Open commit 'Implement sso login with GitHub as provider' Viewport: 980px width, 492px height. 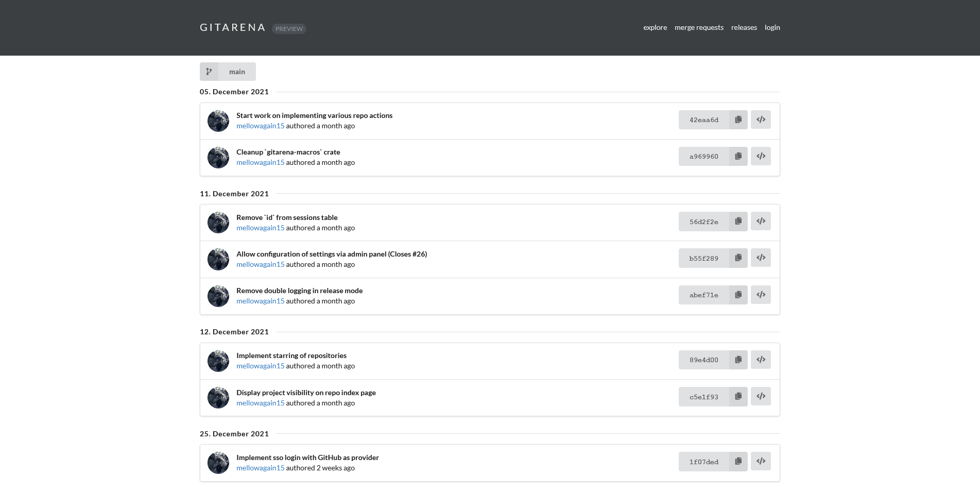[x=307, y=457]
